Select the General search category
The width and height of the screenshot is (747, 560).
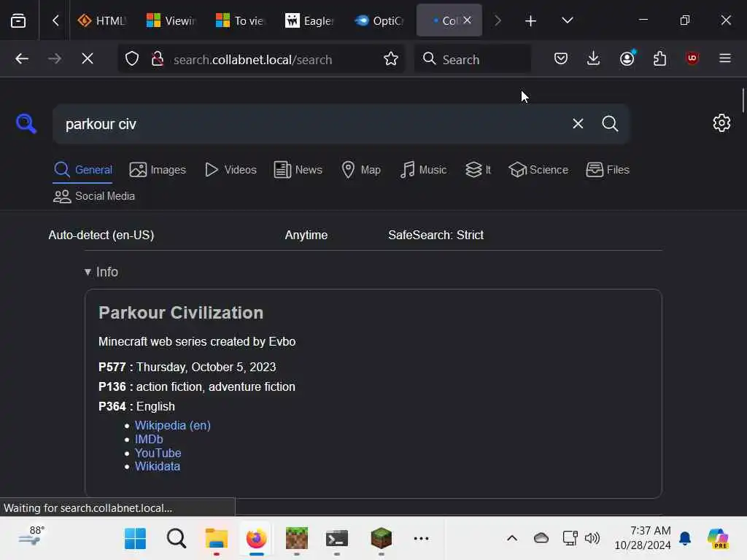pyautogui.click(x=83, y=170)
